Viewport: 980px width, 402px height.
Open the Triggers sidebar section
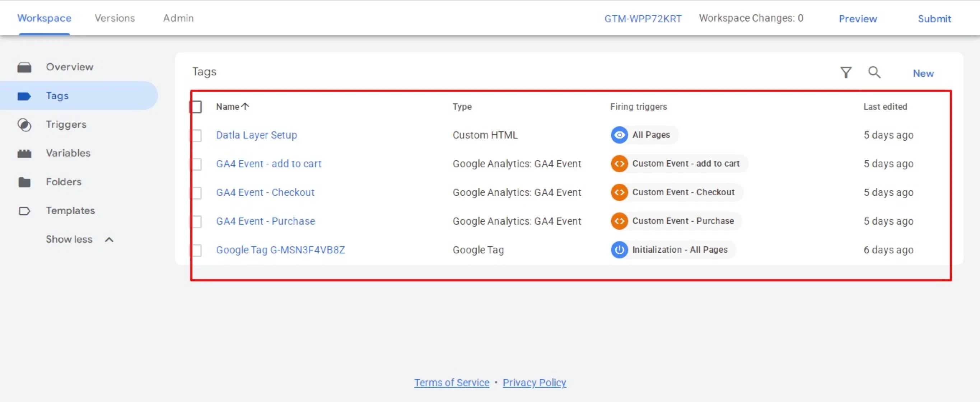(x=66, y=124)
